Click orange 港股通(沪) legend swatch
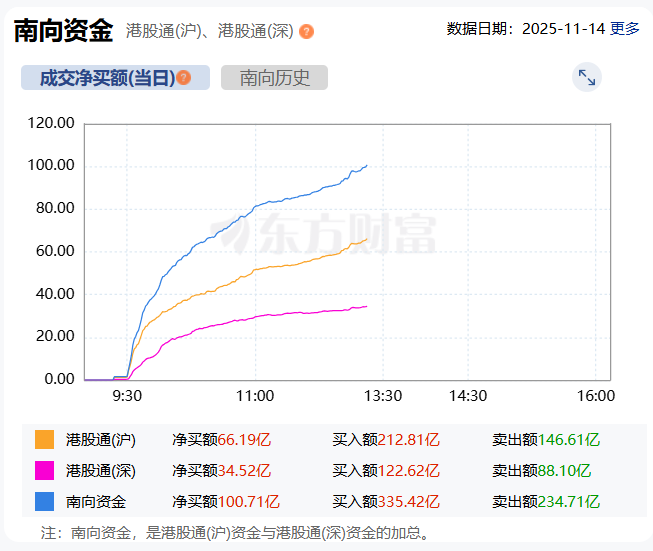The image size is (653, 551). (45, 439)
